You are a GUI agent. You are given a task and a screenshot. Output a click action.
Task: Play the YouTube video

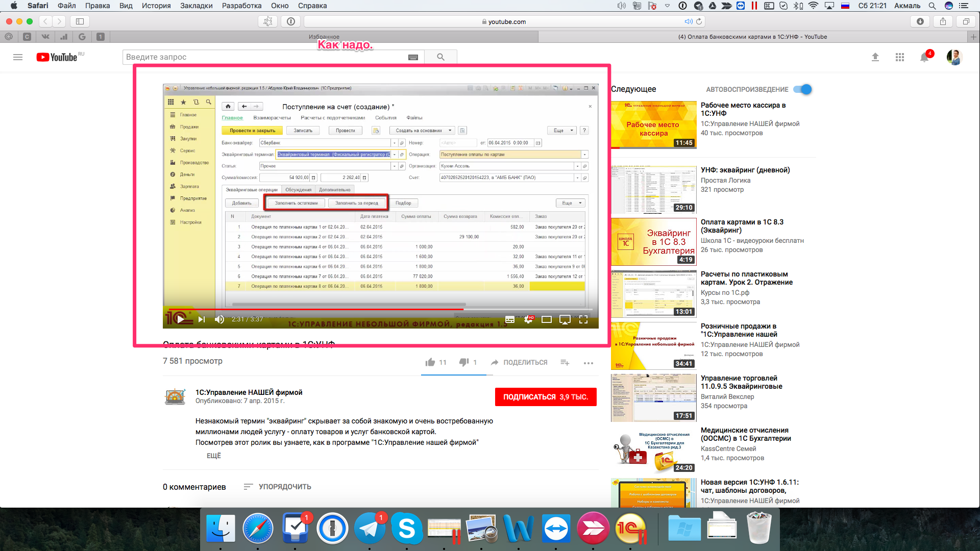point(180,319)
